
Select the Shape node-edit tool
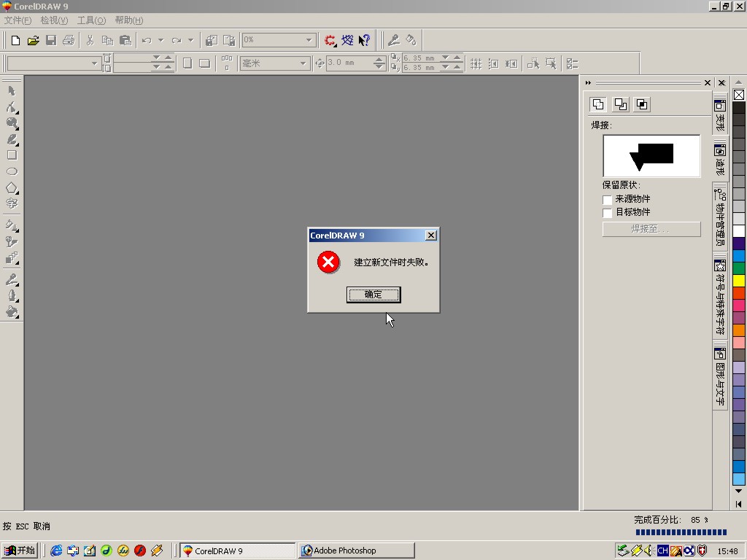click(12, 107)
